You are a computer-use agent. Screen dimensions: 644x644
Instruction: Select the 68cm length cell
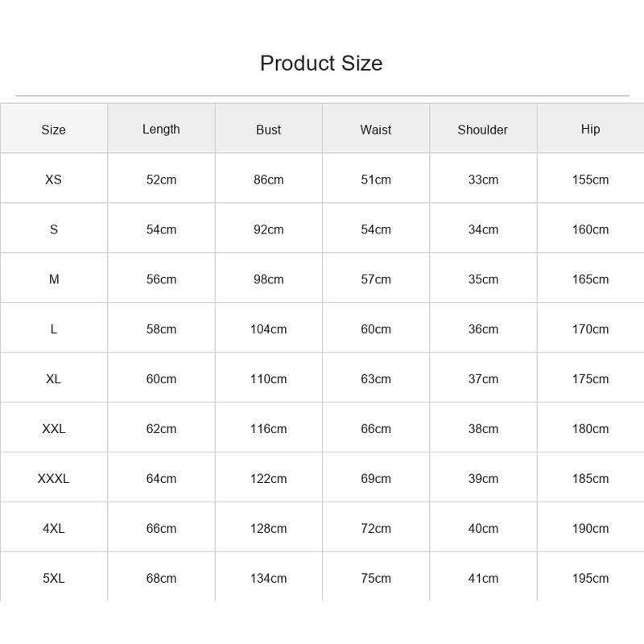161,578
